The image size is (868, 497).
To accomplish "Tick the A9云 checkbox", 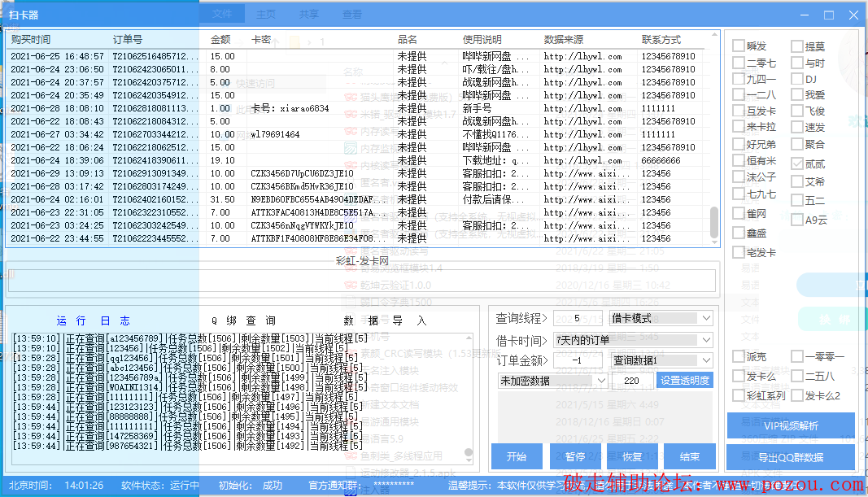I will pos(797,219).
